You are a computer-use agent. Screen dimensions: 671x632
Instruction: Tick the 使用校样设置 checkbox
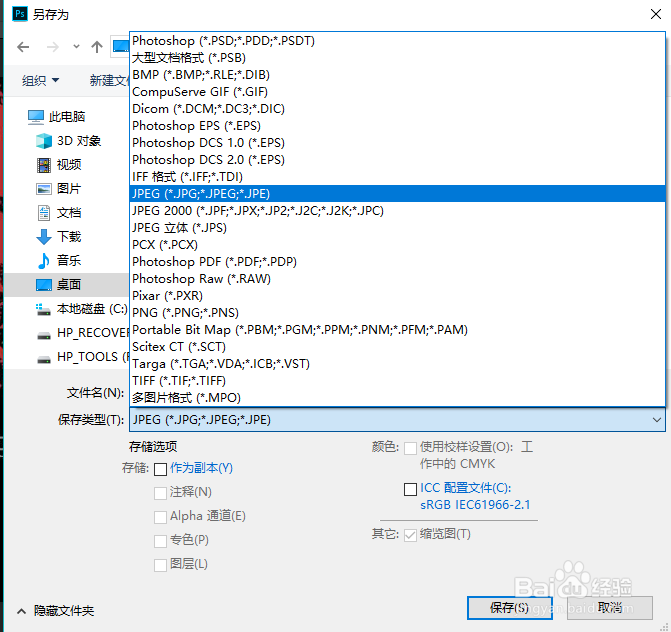coord(410,448)
